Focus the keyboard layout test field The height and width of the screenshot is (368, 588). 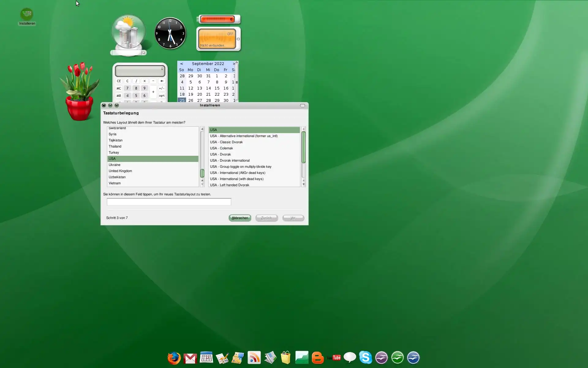coord(169,201)
